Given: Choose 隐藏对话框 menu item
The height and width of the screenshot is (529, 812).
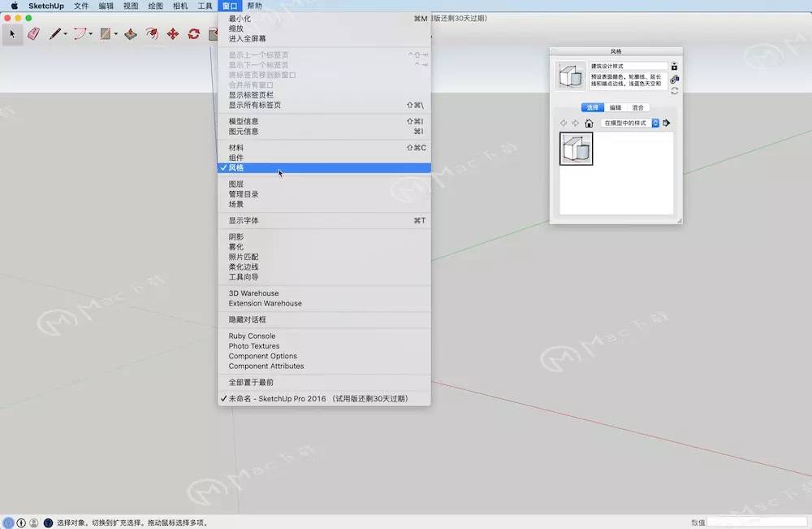Looking at the screenshot, I should pyautogui.click(x=324, y=319).
